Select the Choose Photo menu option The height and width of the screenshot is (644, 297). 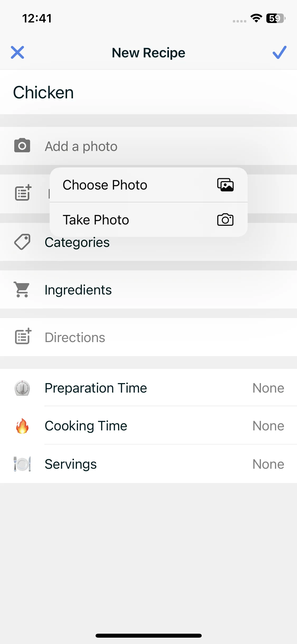(x=105, y=185)
